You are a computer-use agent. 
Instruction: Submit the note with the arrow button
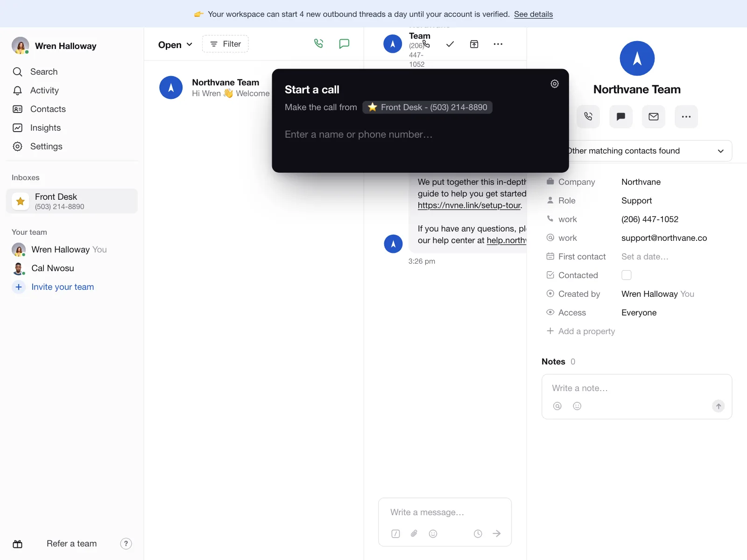coord(719,406)
